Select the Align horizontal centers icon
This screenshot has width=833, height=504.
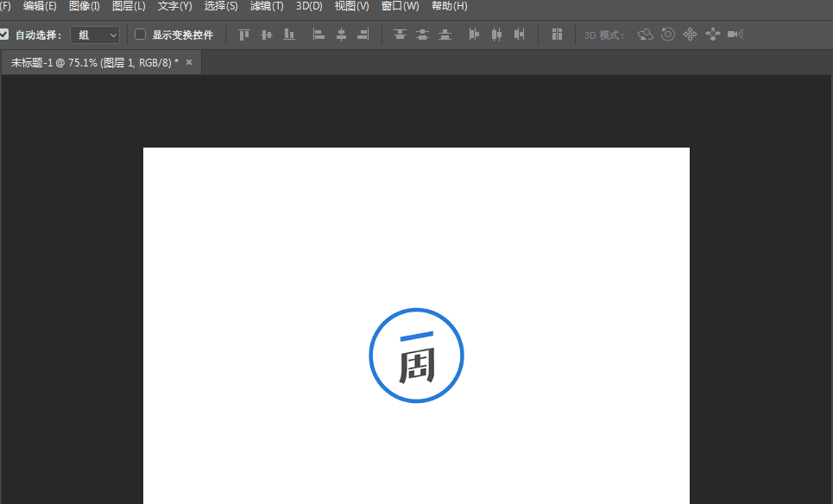point(341,35)
